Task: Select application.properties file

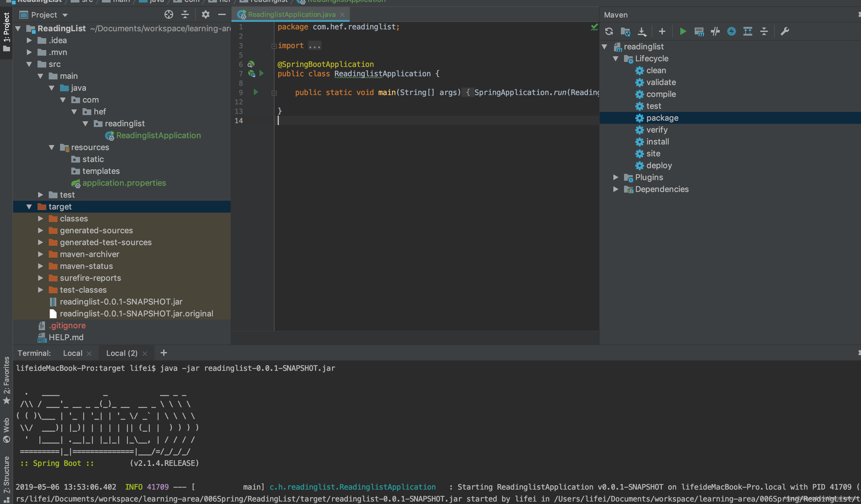Action: 124,183
